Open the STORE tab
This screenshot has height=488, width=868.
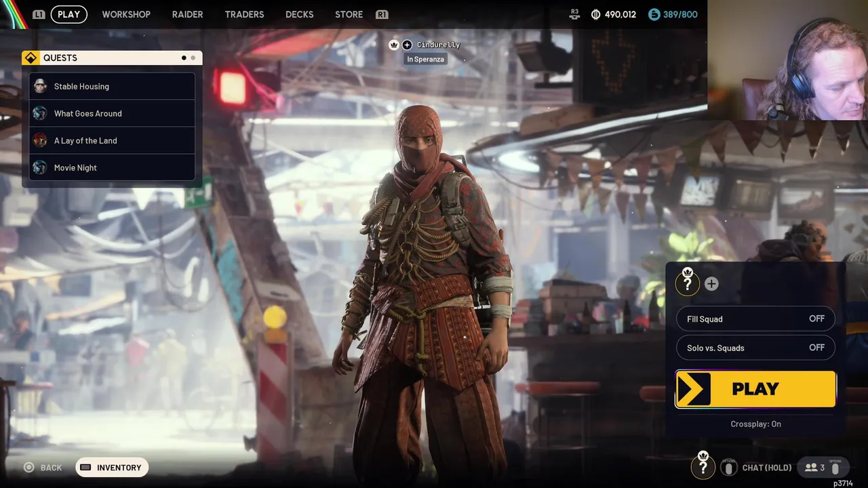(349, 14)
